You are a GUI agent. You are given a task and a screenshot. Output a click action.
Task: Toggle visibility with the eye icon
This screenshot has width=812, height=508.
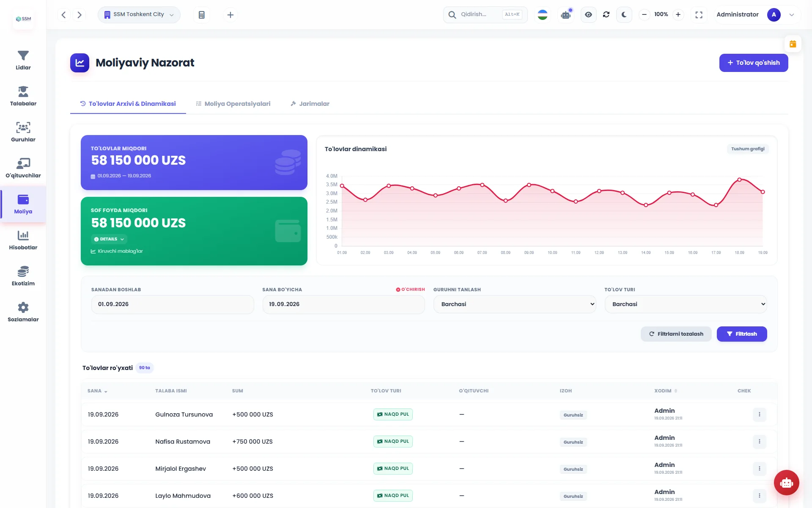(x=588, y=14)
